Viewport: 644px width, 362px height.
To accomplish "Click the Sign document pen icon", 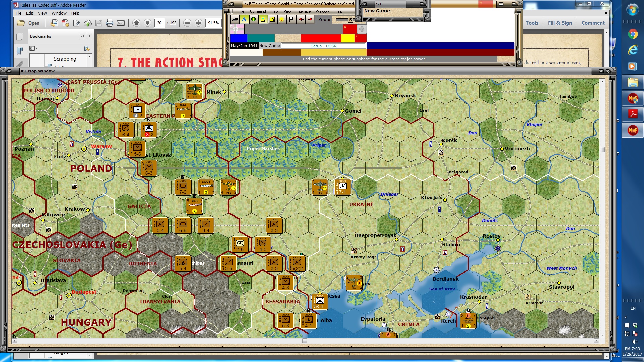I will point(77,23).
